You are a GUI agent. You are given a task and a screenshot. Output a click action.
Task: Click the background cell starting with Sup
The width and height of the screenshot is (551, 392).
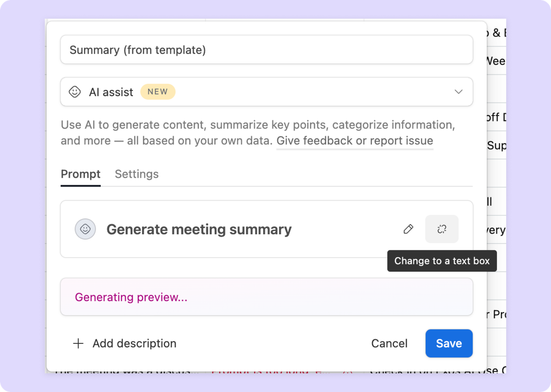pos(497,146)
